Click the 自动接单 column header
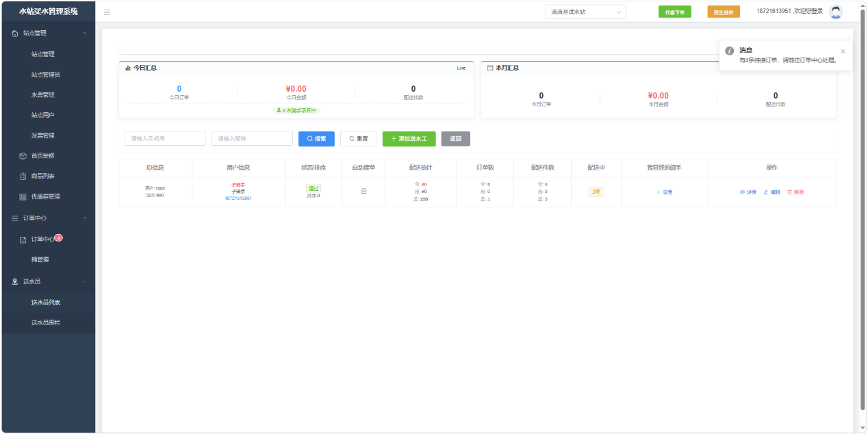 [x=363, y=168]
